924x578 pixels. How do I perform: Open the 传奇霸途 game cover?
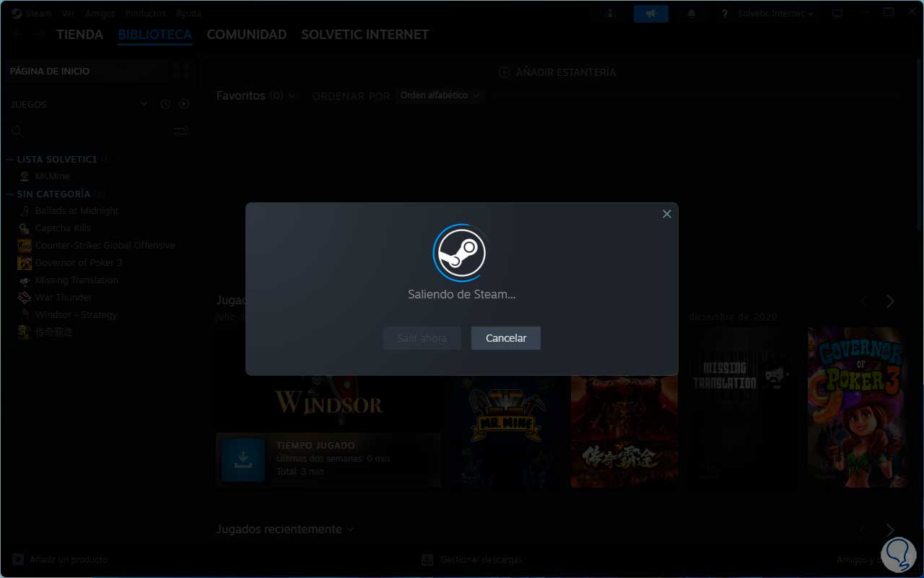(624, 431)
